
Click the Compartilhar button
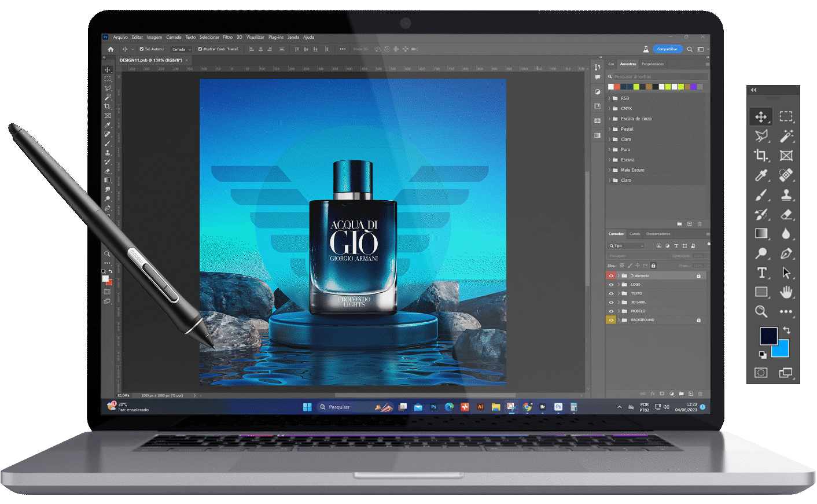[668, 49]
